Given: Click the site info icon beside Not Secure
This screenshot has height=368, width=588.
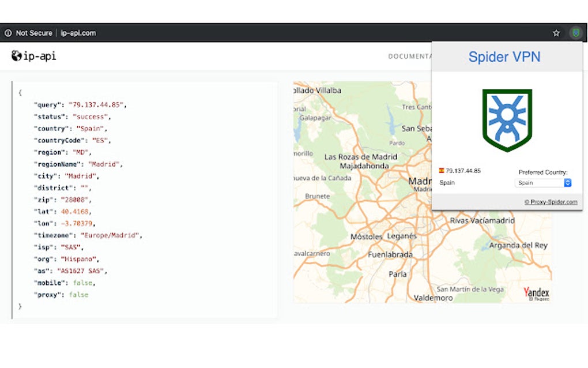Looking at the screenshot, I should (8, 33).
